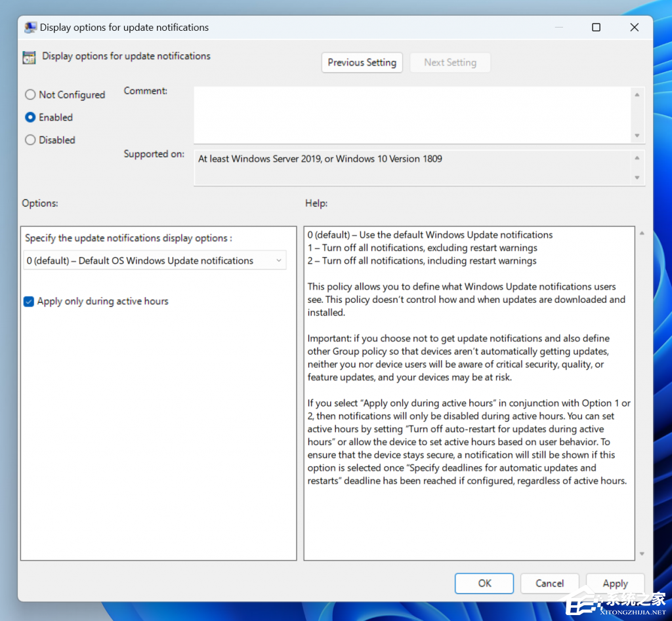Open the update notifications display options dropdown
Viewport: 672px width, 621px height.
[x=279, y=260]
